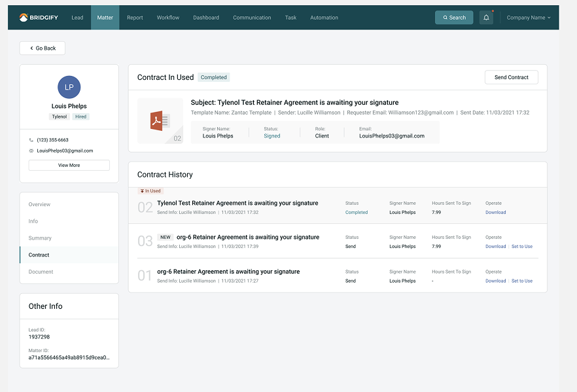Click the title of contract 02 in history
This screenshot has height=392, width=577.
tap(237, 203)
